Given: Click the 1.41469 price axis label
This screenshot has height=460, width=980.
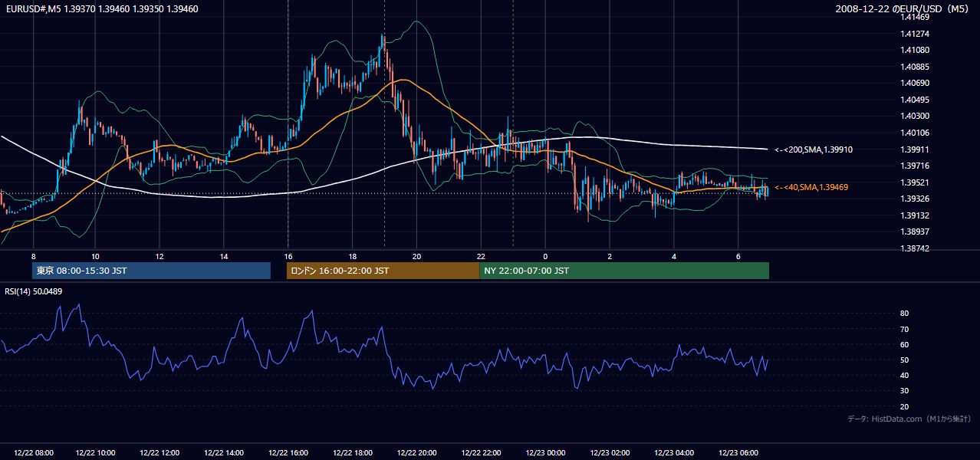Looking at the screenshot, I should click(914, 17).
